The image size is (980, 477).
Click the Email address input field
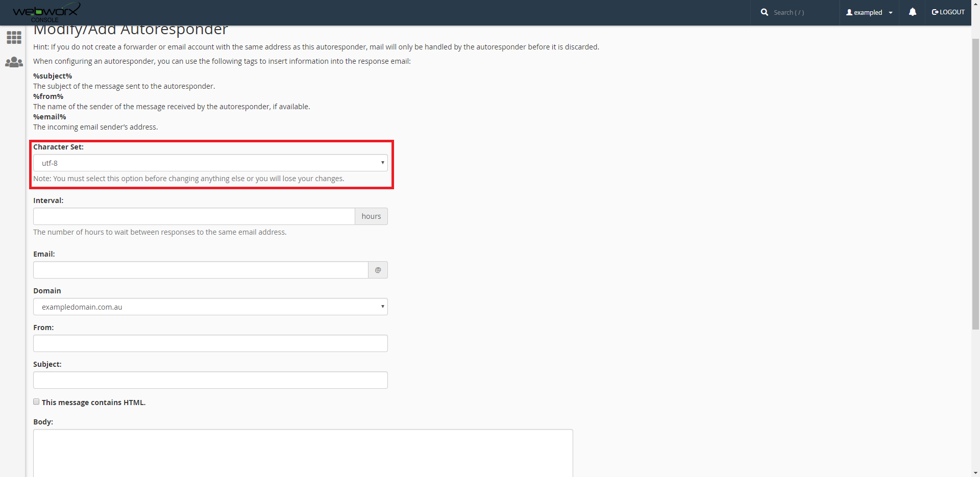[201, 270]
